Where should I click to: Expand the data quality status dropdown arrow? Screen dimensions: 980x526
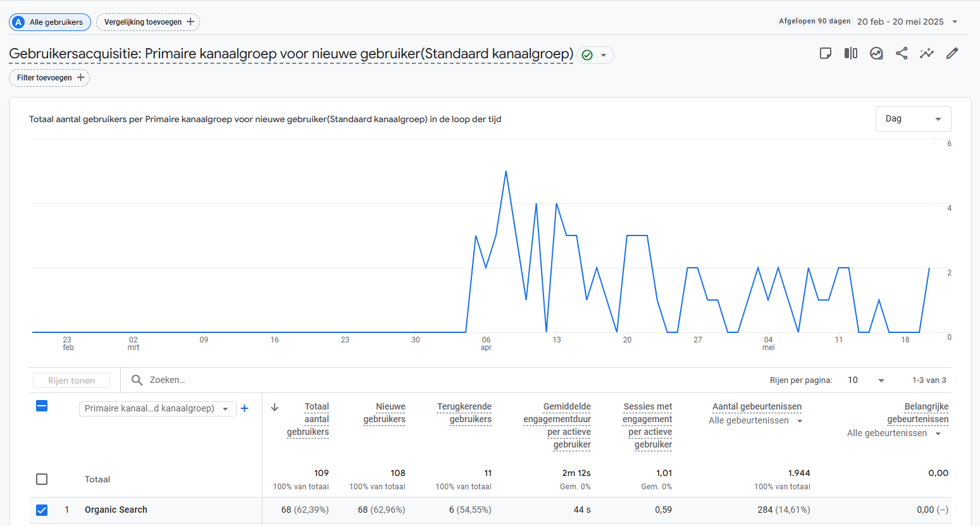pos(604,55)
